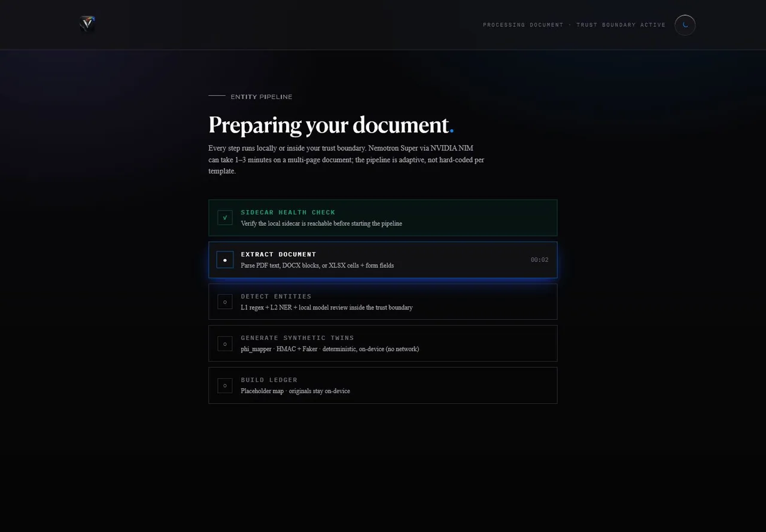This screenshot has width=766, height=532.
Task: Click the 'DETECT ENTITIES' title
Action: (x=276, y=296)
